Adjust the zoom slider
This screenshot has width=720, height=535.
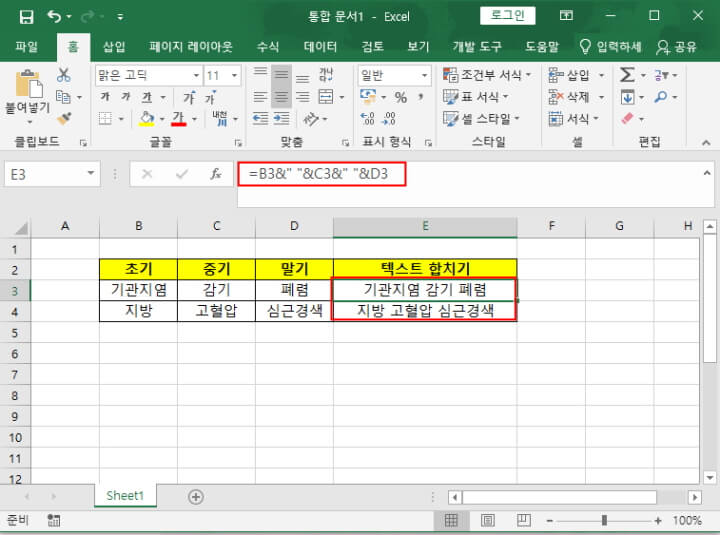pos(604,520)
